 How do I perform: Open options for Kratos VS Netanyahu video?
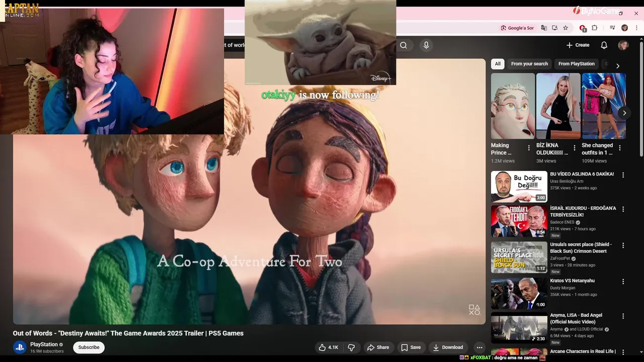[623, 282]
